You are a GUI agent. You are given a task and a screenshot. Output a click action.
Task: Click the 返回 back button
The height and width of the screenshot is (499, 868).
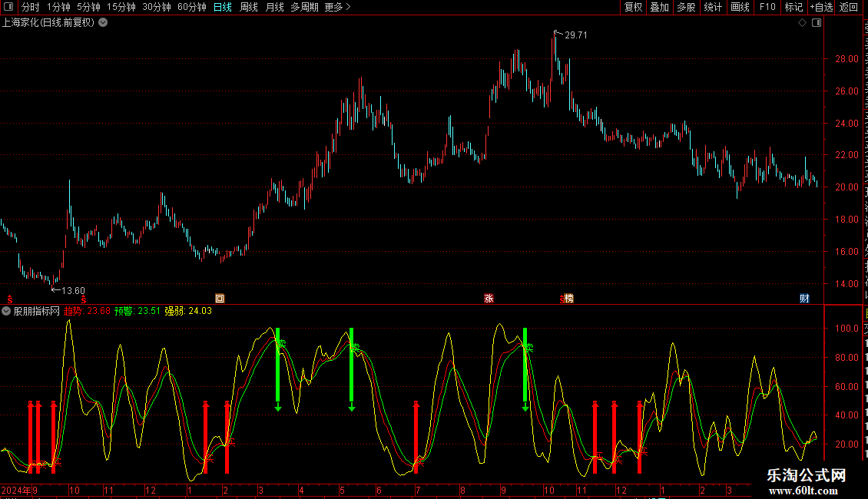848,7
